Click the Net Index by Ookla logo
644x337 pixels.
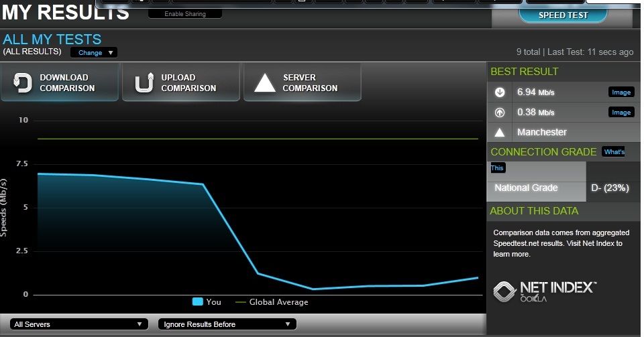(545, 291)
